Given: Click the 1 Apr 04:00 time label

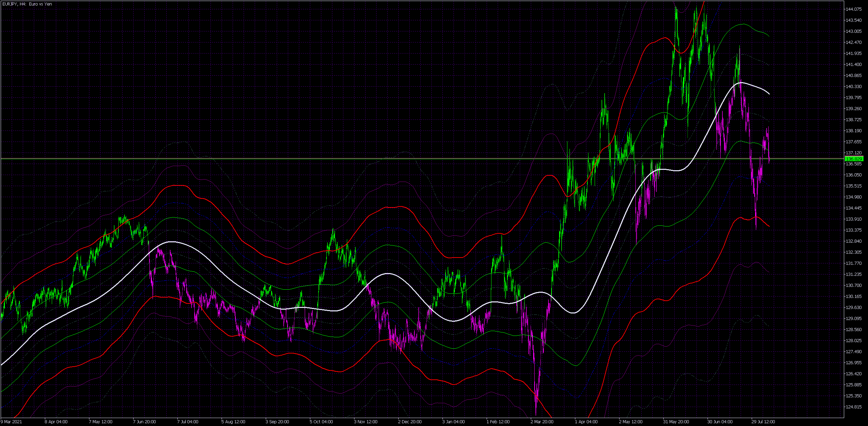Looking at the screenshot, I should click(x=586, y=422).
